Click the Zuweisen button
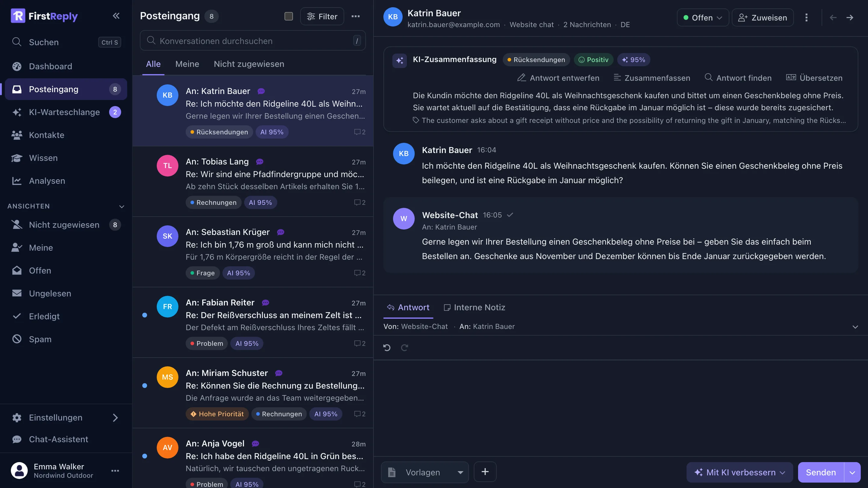This screenshot has height=488, width=868. coord(763,17)
